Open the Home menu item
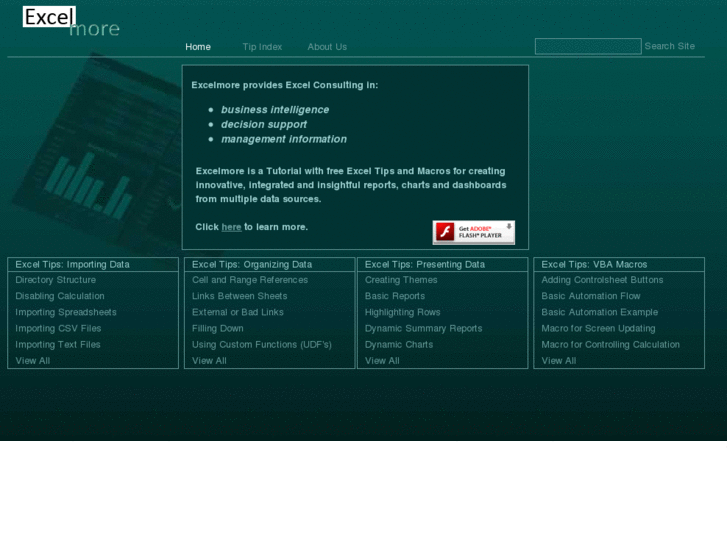The width and height of the screenshot is (727, 545). [x=198, y=47]
